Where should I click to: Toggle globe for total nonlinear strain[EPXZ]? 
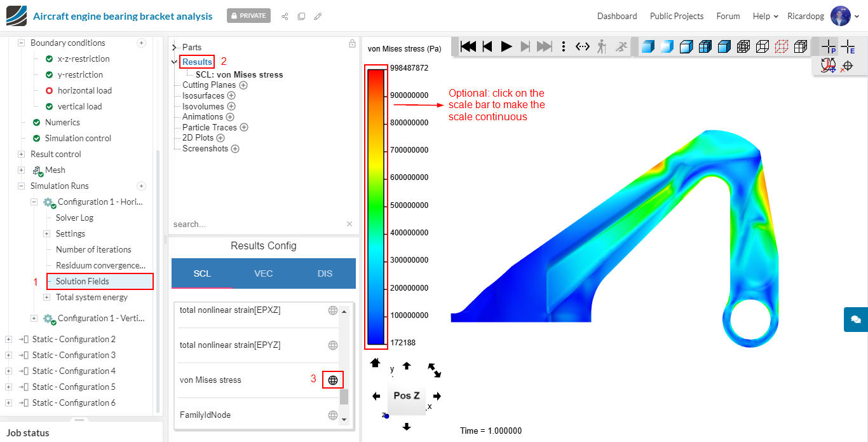[332, 310]
